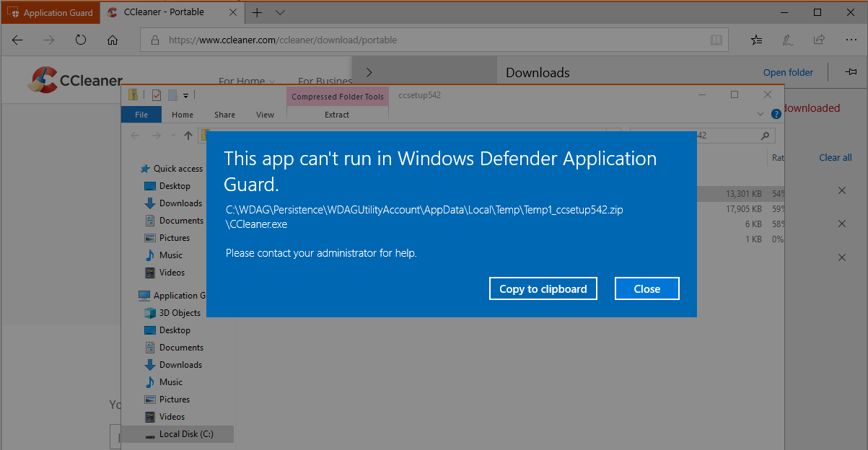Open Explorer help question mark icon

tap(776, 114)
